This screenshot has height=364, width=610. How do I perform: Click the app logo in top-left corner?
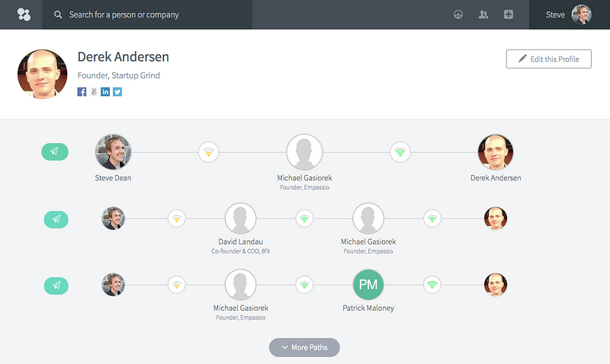point(24,14)
